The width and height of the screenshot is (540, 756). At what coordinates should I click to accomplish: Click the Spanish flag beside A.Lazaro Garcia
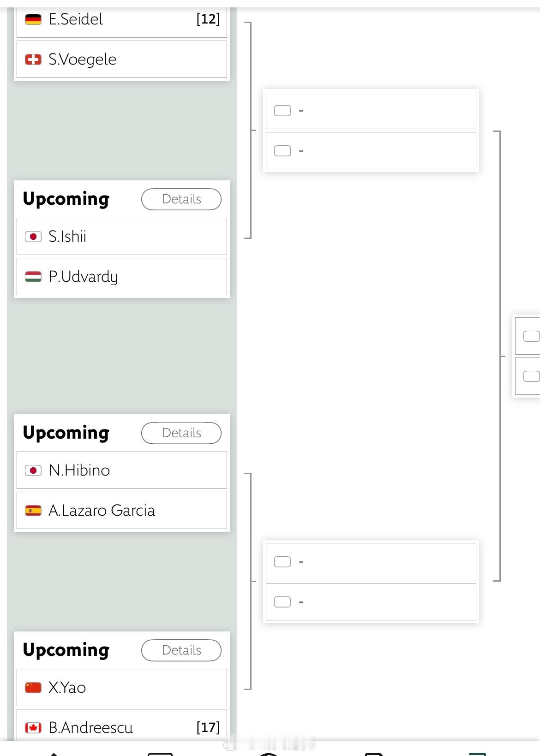pos(33,511)
